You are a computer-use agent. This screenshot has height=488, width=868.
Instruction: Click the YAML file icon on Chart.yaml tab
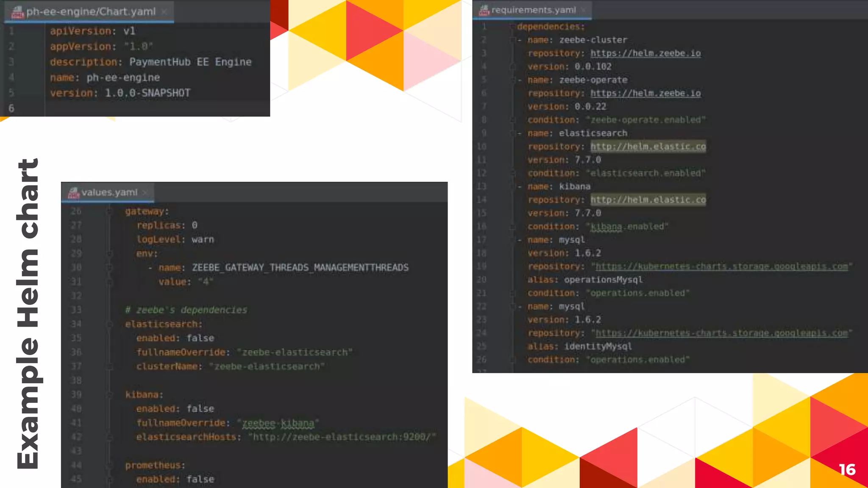point(17,12)
